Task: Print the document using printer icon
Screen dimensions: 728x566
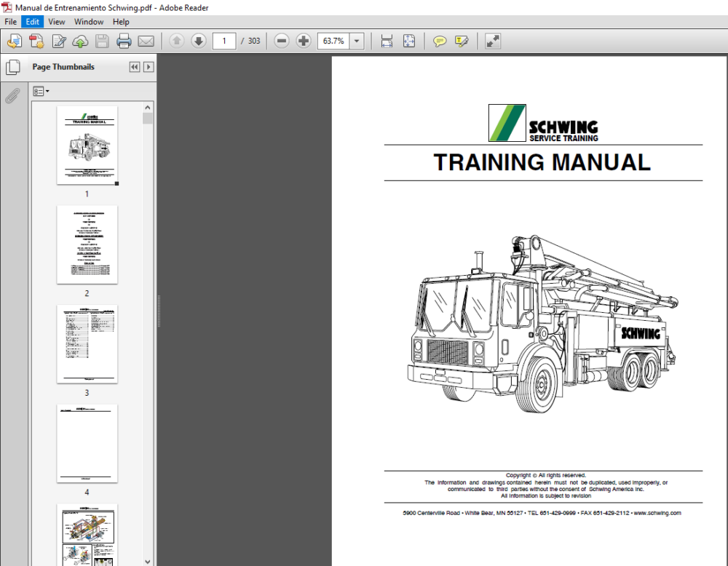Action: [124, 41]
